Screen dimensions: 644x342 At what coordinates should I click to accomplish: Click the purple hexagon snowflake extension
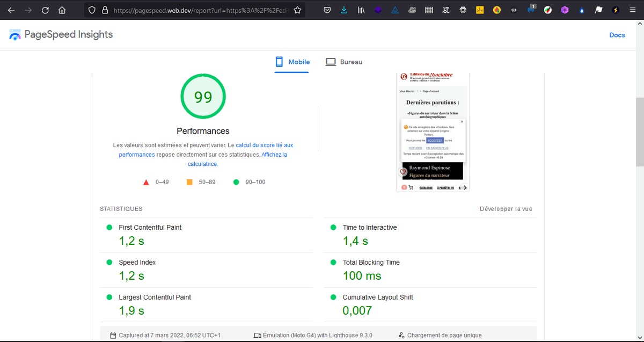[565, 10]
